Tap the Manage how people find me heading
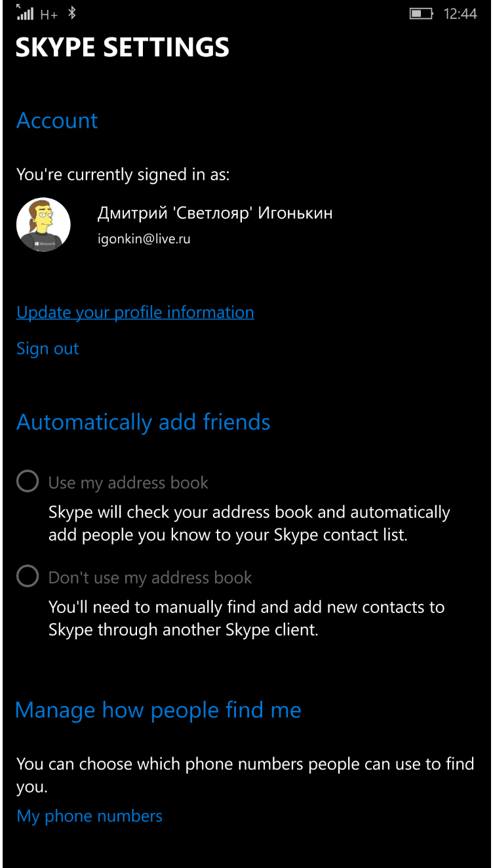This screenshot has height=868, width=493. 158,710
